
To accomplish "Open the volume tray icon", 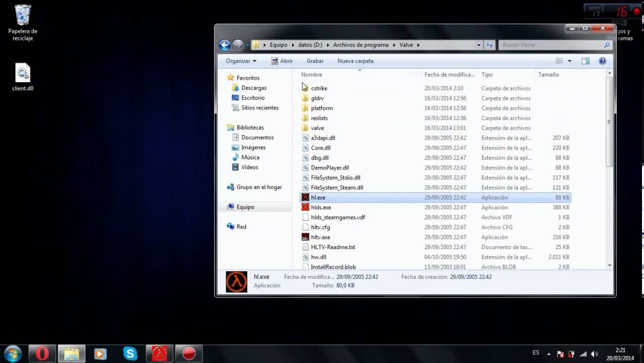I will tap(594, 354).
